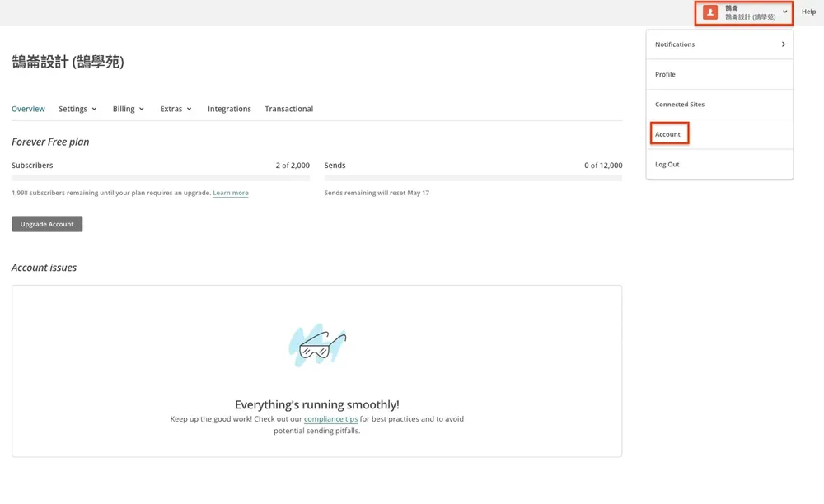Screen dimensions: 824x504
Task: Choose Account from the dropdown menu
Action: click(x=719, y=134)
